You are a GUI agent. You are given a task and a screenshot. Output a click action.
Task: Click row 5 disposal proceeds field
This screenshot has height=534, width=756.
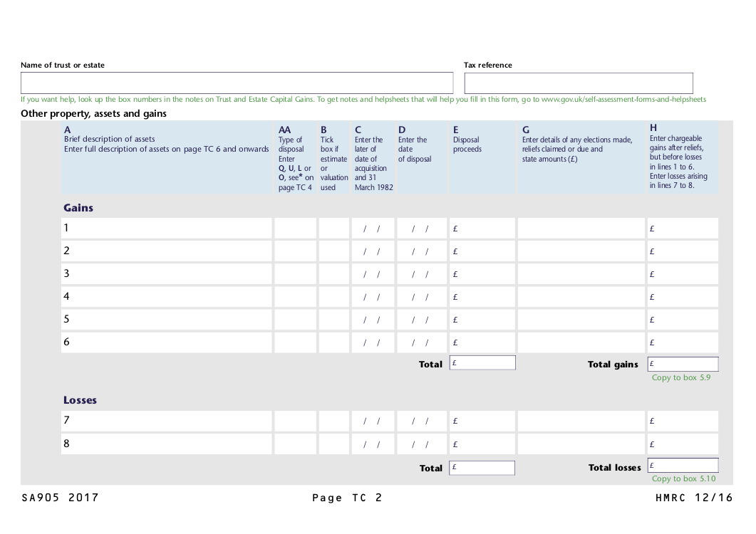(482, 320)
